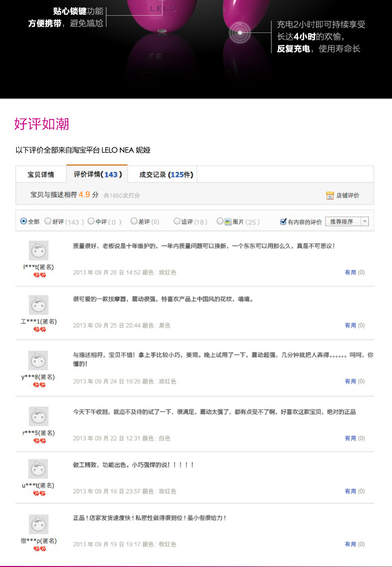Click the username l***t(匿名)
Screen dimensions: 392x567
click(38, 267)
